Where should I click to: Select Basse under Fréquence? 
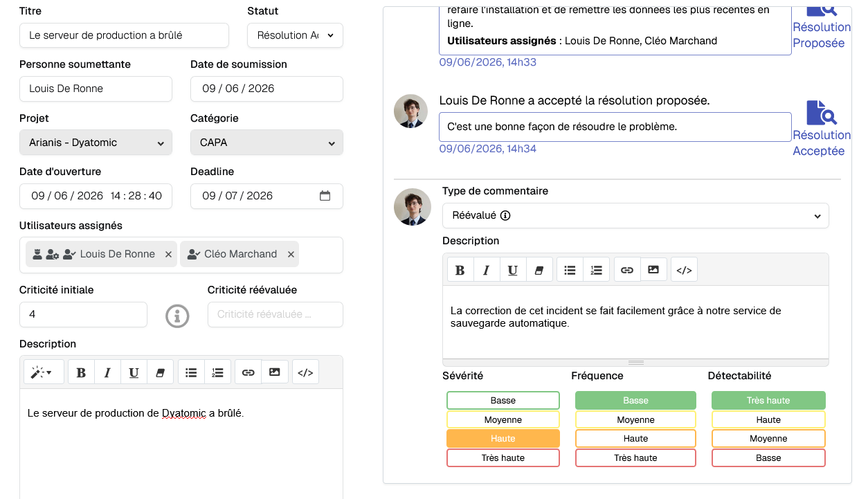point(635,400)
